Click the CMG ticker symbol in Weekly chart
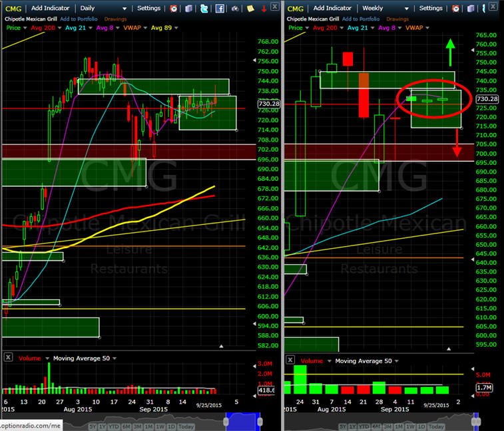 [x=295, y=9]
